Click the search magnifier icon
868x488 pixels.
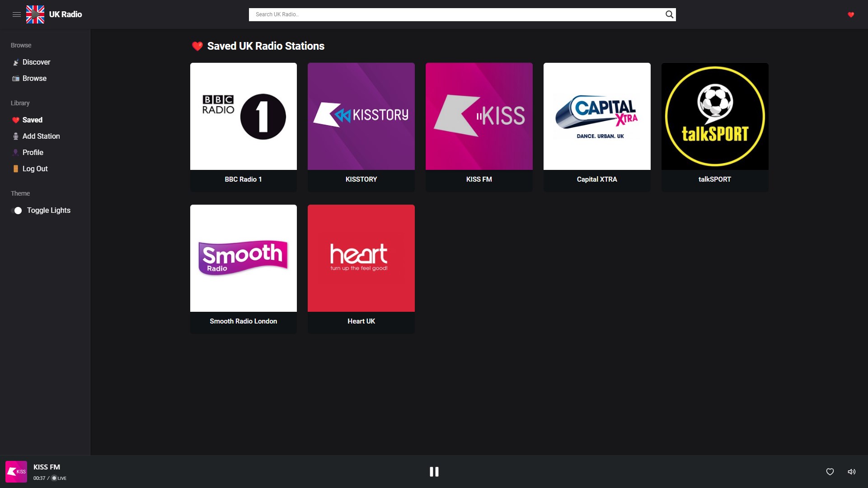[669, 14]
